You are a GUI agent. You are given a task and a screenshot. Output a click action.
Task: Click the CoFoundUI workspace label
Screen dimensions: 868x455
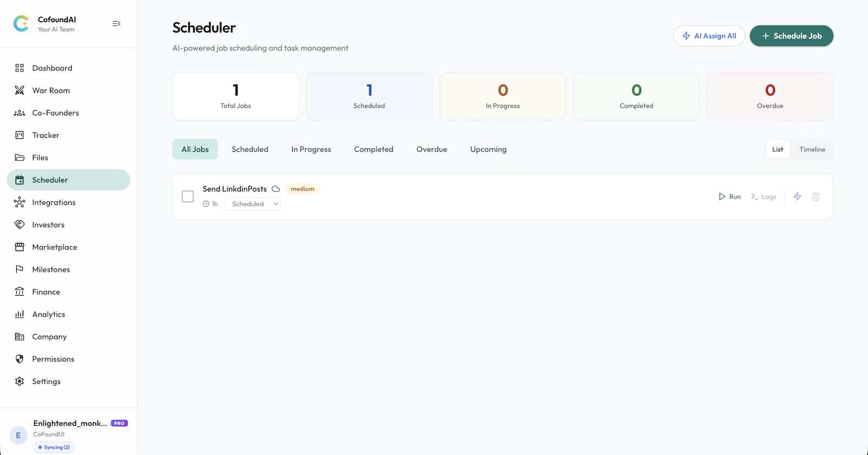pos(49,434)
